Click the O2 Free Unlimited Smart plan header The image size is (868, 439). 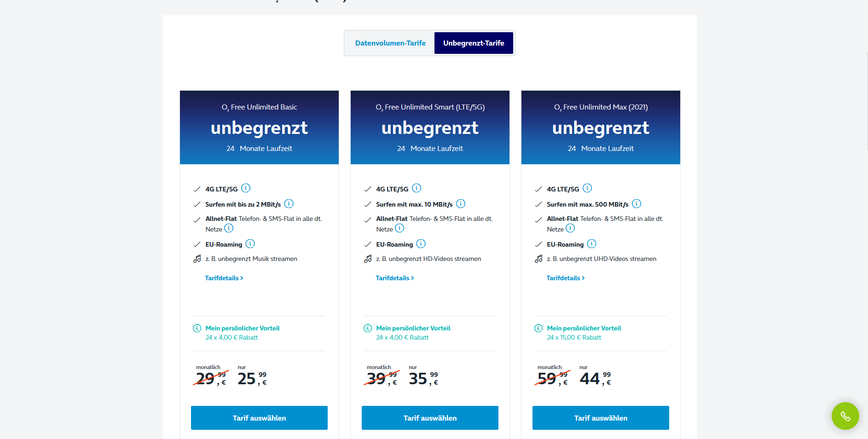(x=430, y=127)
